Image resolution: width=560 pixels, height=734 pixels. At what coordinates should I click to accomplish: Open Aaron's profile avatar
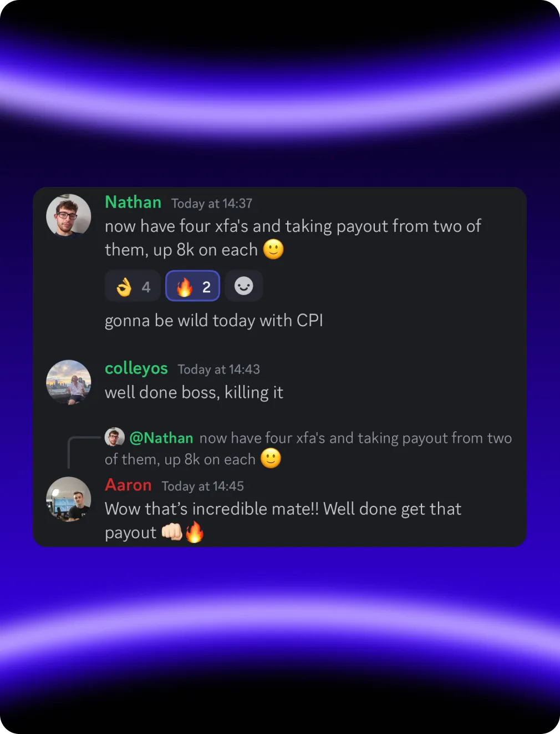[x=69, y=499]
